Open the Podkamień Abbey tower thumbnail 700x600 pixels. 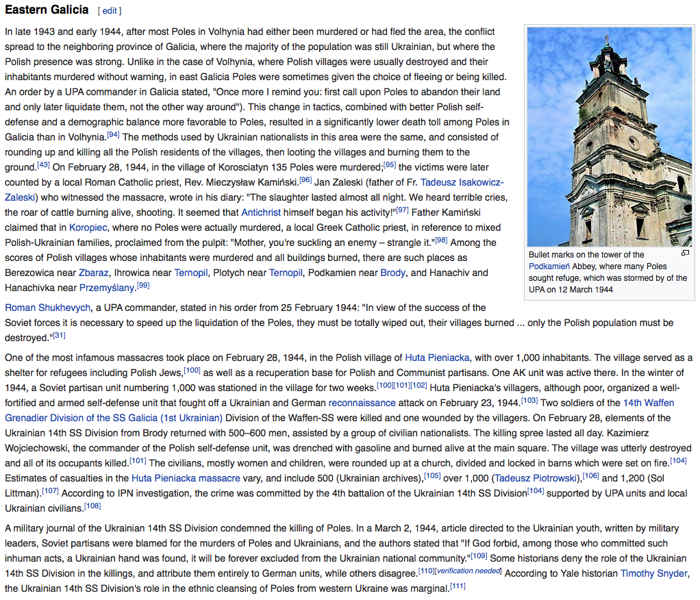609,136
